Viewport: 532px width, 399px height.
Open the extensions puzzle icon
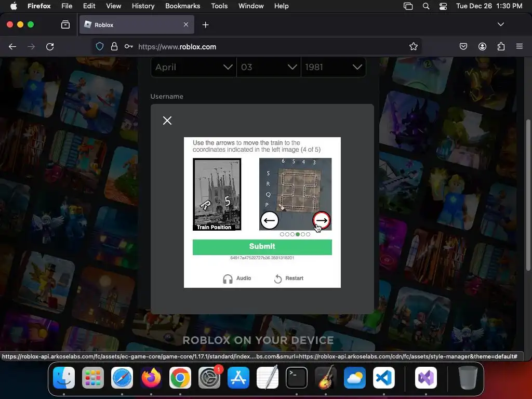501,46
